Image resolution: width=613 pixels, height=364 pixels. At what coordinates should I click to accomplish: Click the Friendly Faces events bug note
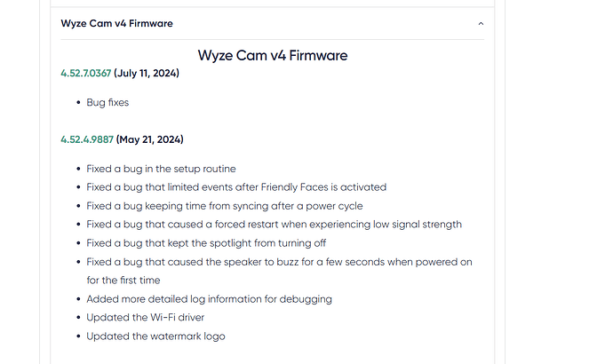236,187
